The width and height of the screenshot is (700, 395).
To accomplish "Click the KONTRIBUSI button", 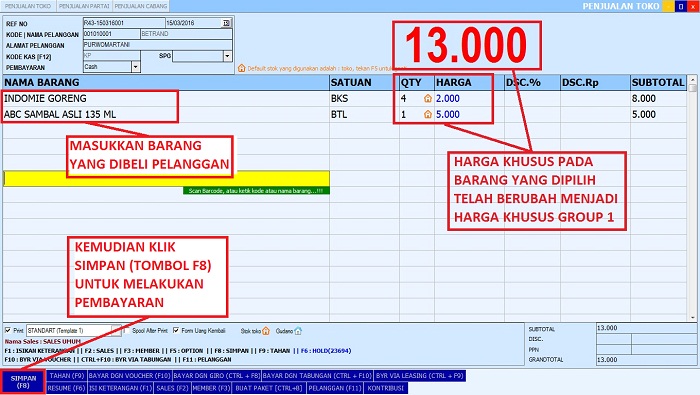I will click(x=386, y=388).
